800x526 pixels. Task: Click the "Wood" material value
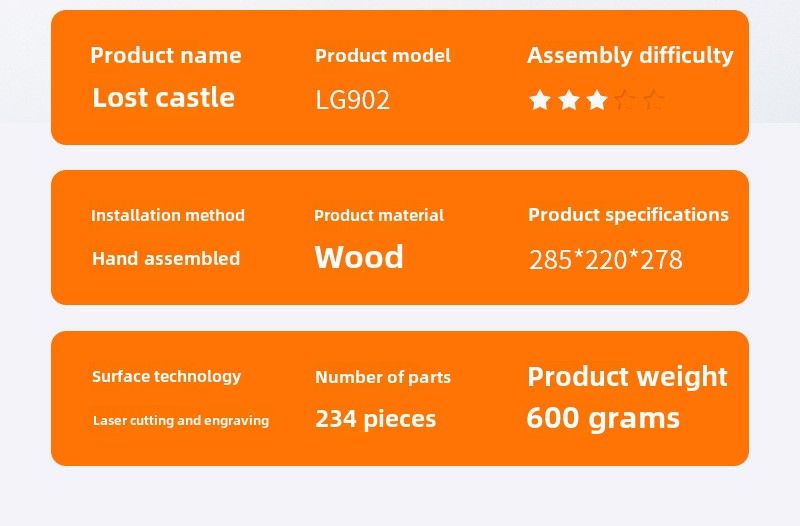coord(359,258)
